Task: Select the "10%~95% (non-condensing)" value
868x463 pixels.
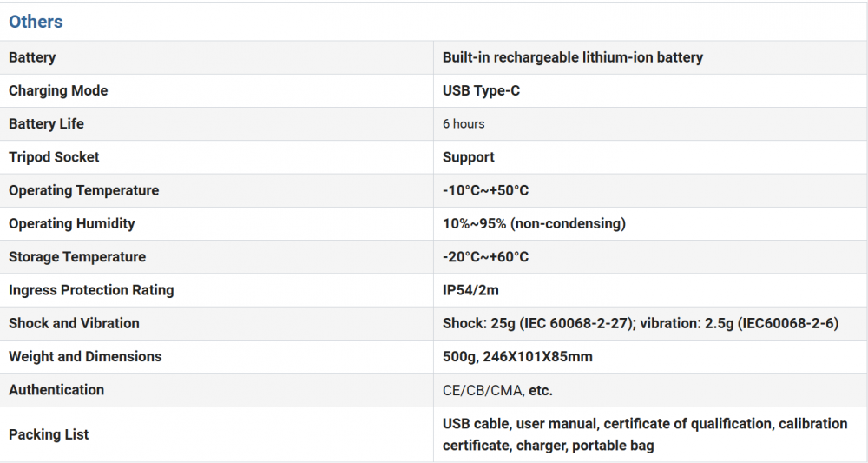Action: click(x=534, y=223)
